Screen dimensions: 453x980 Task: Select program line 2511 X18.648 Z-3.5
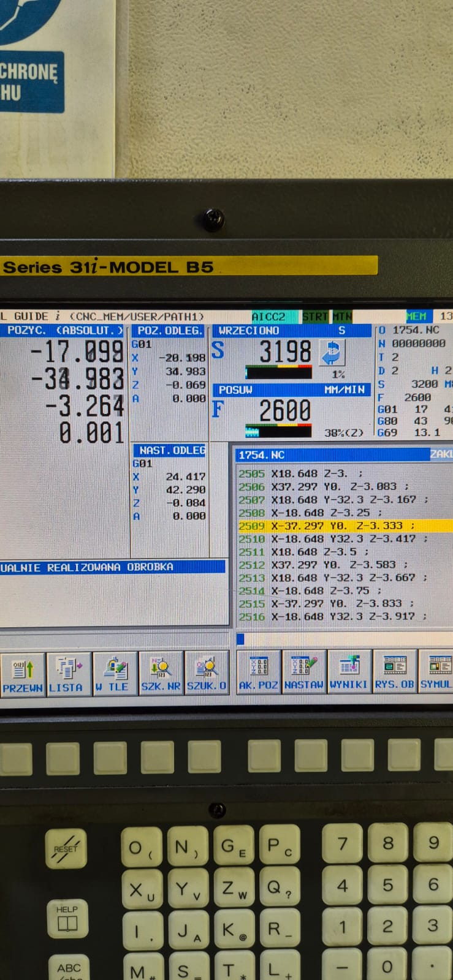(x=304, y=552)
